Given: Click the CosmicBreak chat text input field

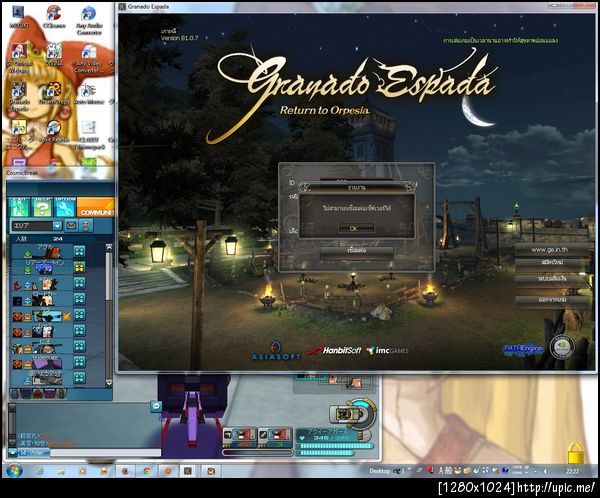Looking at the screenshot, I should point(106,453).
